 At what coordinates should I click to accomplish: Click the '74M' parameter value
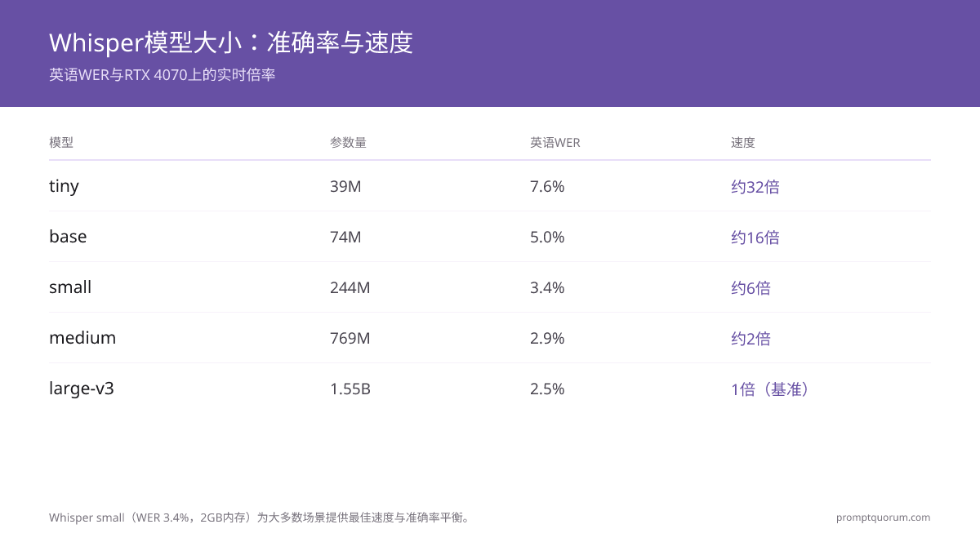point(345,238)
